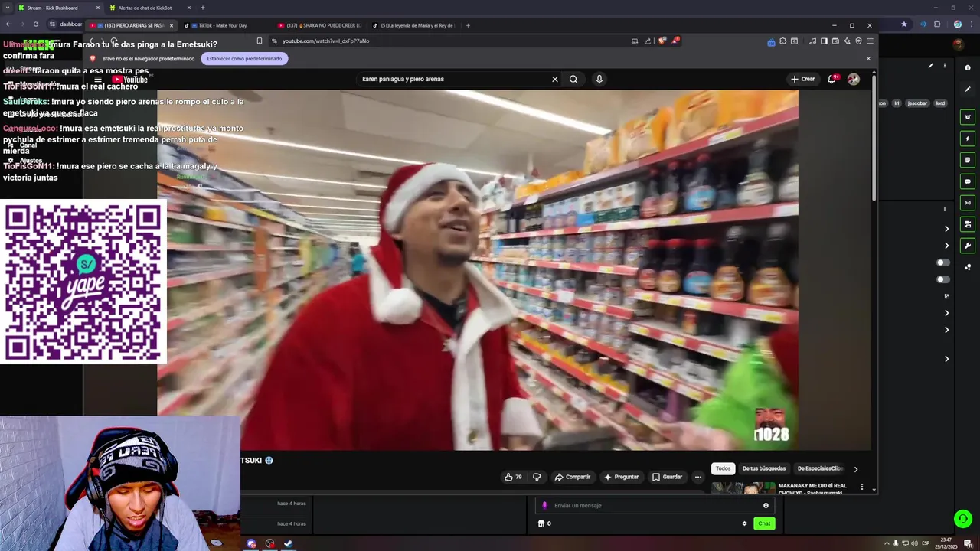Click the ESP language indicator
The height and width of the screenshot is (551, 980).
(x=926, y=543)
